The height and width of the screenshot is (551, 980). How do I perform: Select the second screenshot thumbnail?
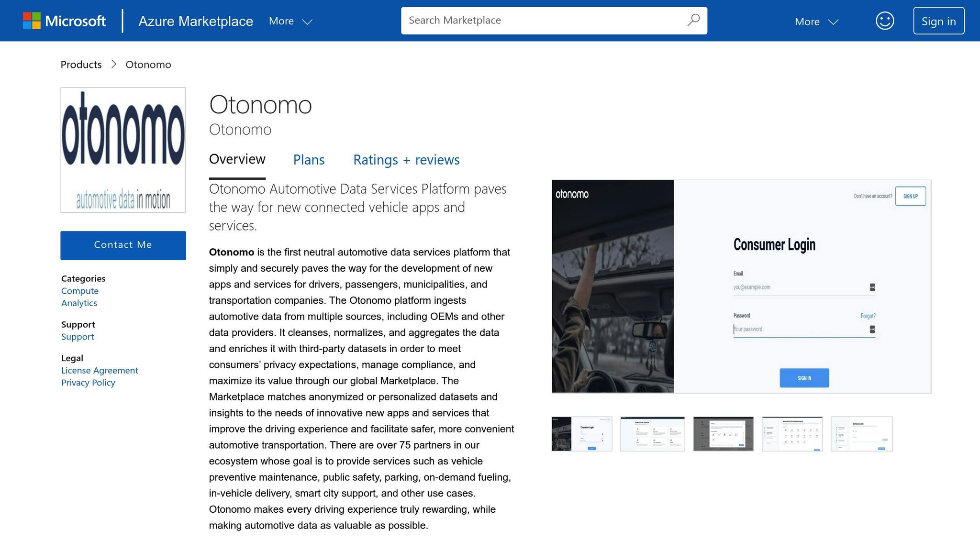[x=653, y=434]
